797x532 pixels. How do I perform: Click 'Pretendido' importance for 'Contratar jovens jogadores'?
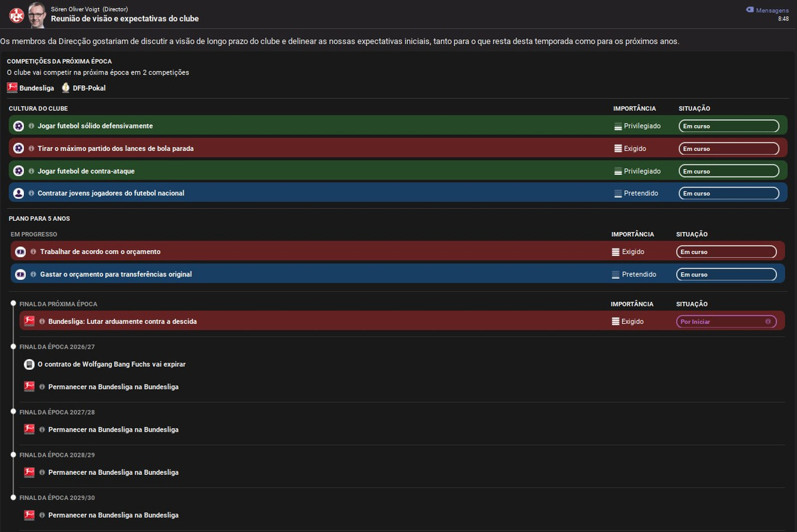coord(636,193)
